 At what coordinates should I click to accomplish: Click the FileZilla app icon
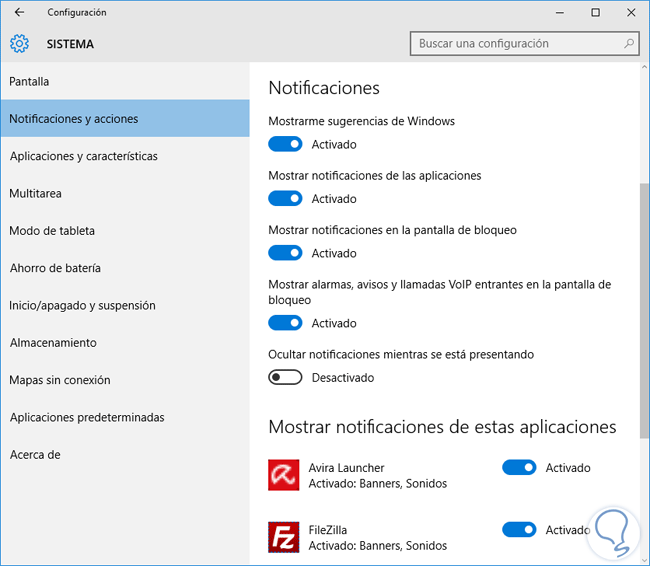click(x=284, y=537)
